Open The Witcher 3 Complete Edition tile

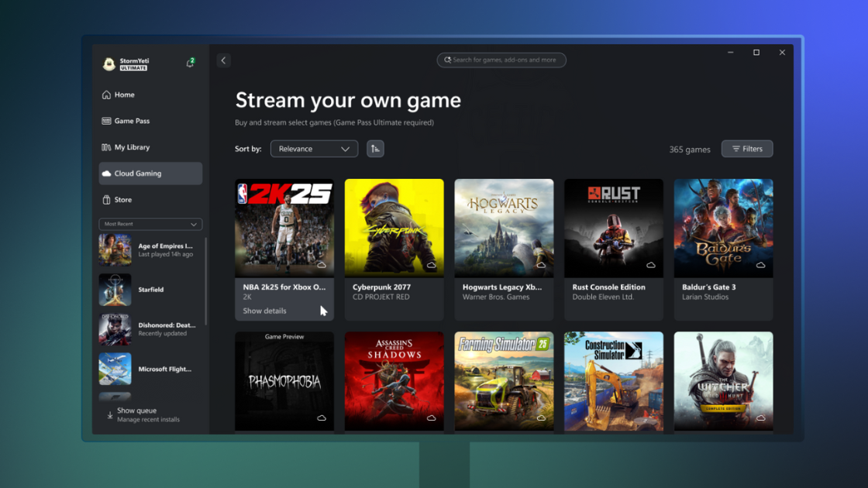[x=724, y=381]
